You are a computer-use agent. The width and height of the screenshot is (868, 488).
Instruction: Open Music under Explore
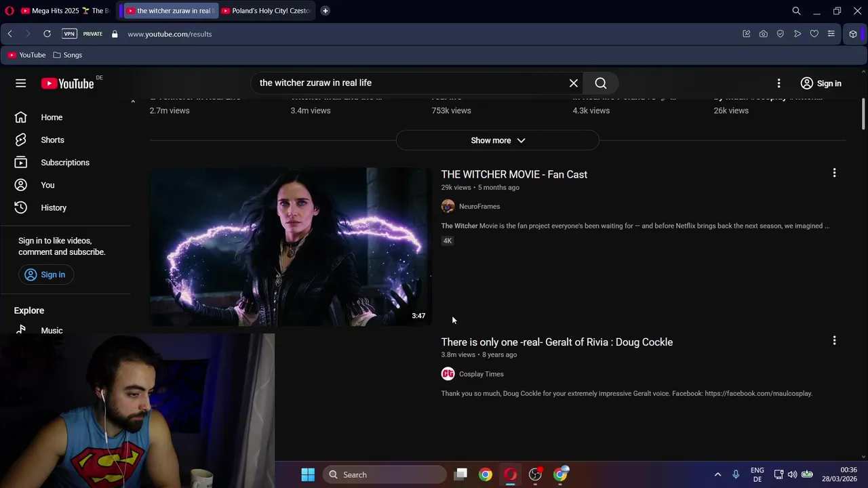pyautogui.click(x=52, y=330)
